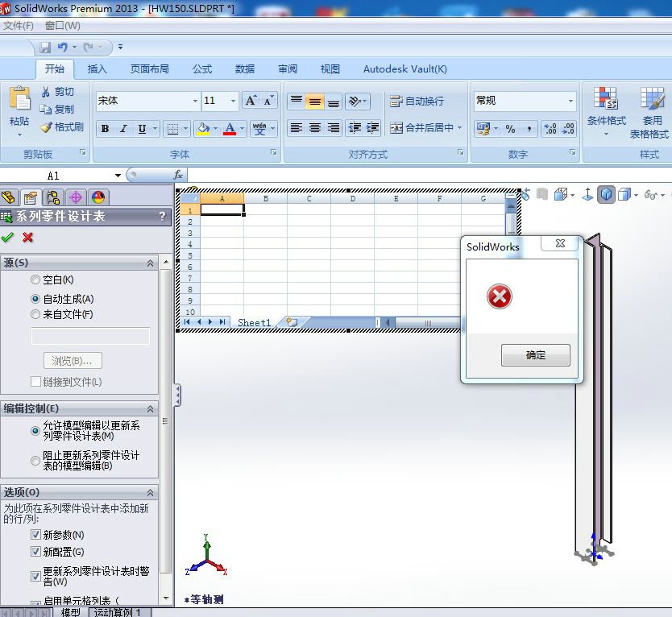Open the File (文件) menu
This screenshot has height=617, width=672.
coord(18,26)
